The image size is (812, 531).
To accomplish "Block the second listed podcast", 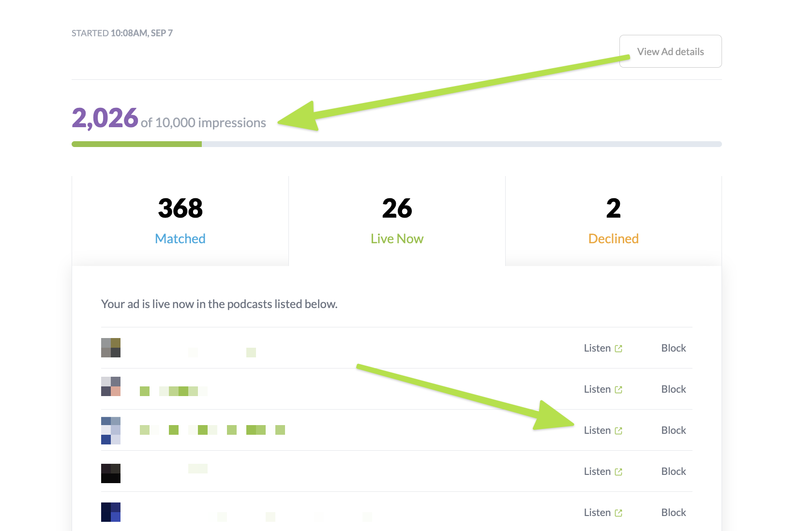I will (673, 389).
